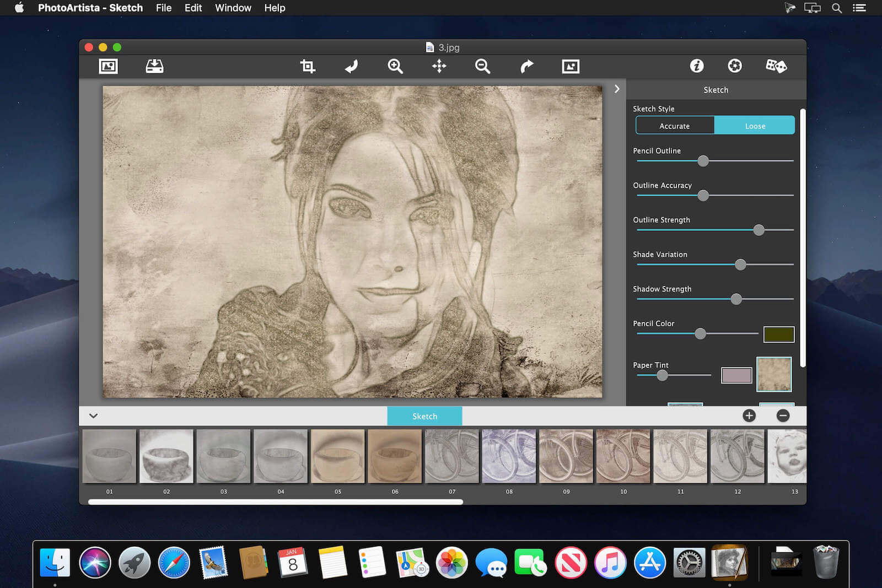Select the Crop tool in the toolbar
The width and height of the screenshot is (882, 588).
(307, 66)
